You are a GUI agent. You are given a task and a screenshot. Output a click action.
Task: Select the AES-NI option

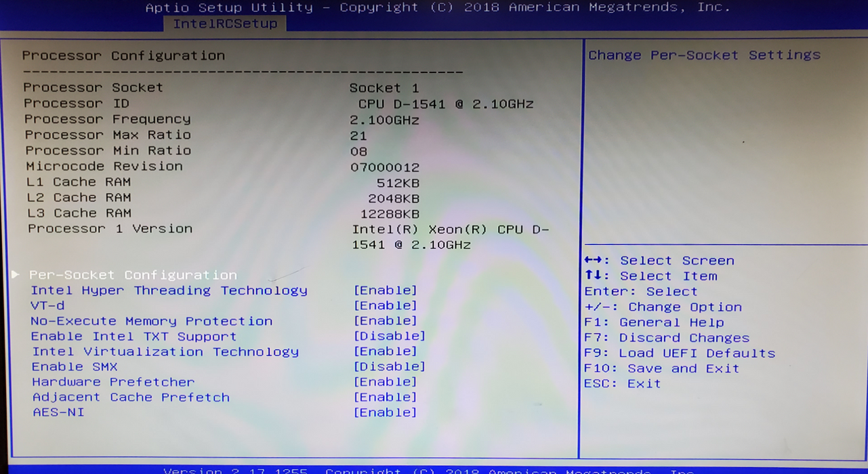(59, 412)
